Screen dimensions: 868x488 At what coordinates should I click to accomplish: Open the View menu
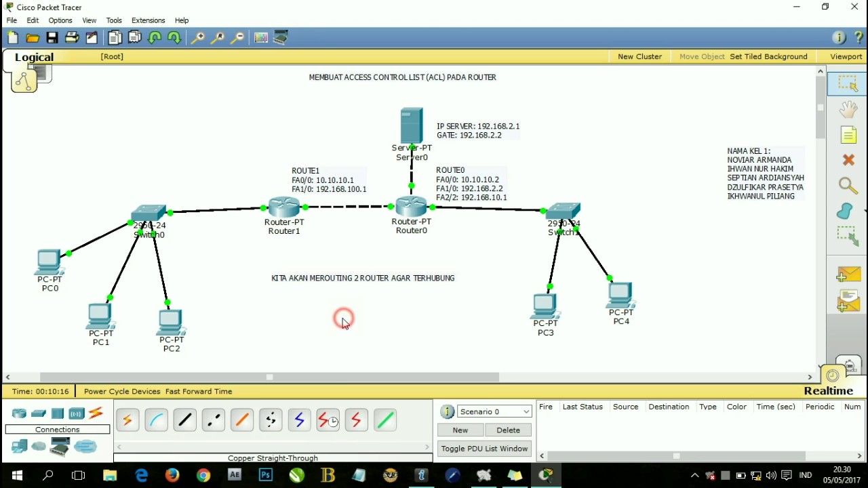click(x=89, y=20)
